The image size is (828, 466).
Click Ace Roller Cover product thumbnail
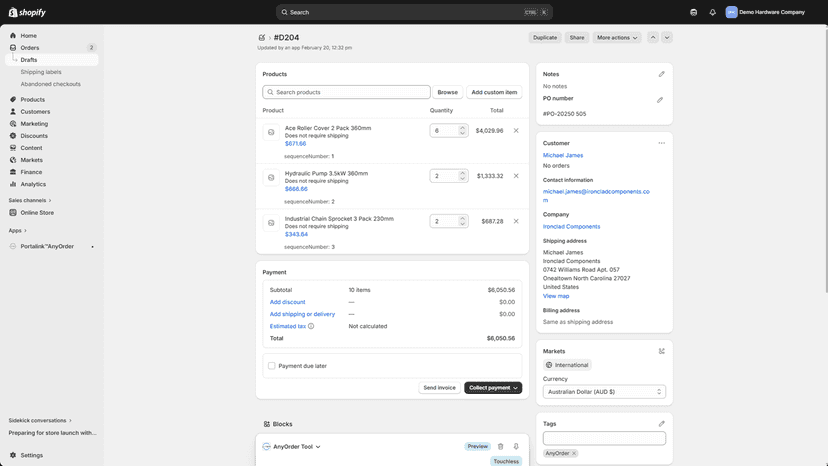click(271, 132)
